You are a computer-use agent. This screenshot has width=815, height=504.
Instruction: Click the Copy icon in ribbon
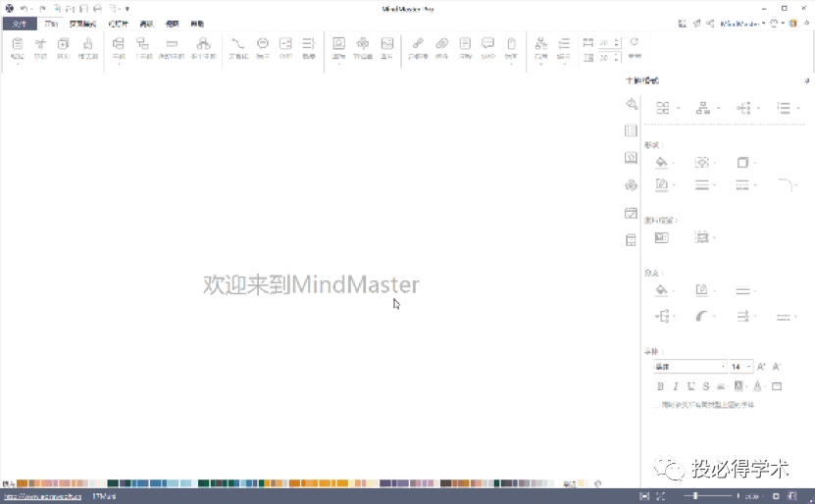(64, 44)
